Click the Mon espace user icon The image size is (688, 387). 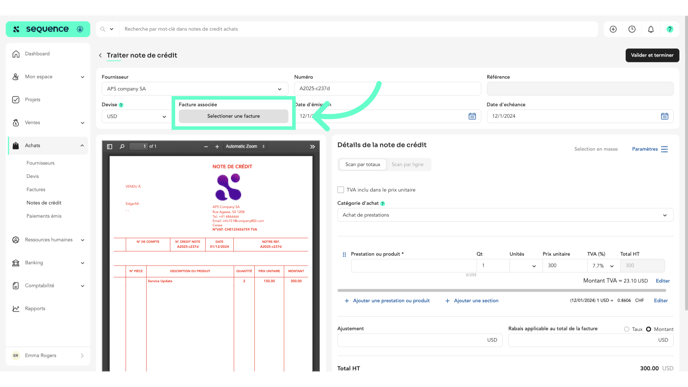[x=16, y=77]
